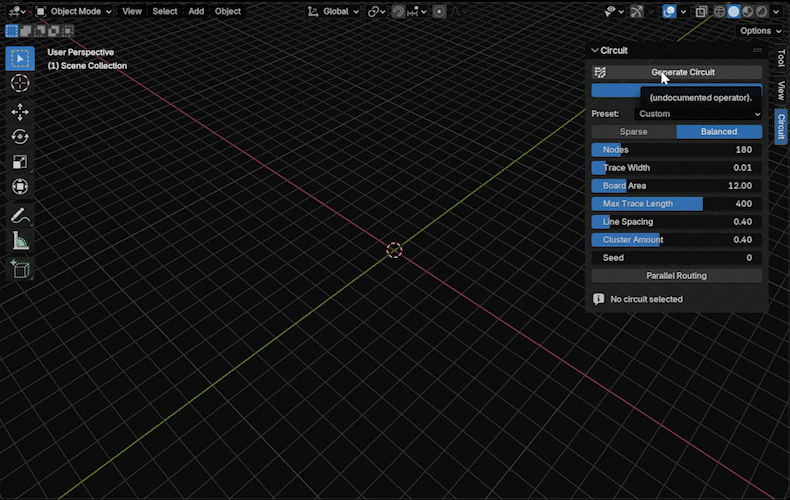Switch to wireframe viewport shading
Viewport: 790px width, 500px height.
click(719, 11)
